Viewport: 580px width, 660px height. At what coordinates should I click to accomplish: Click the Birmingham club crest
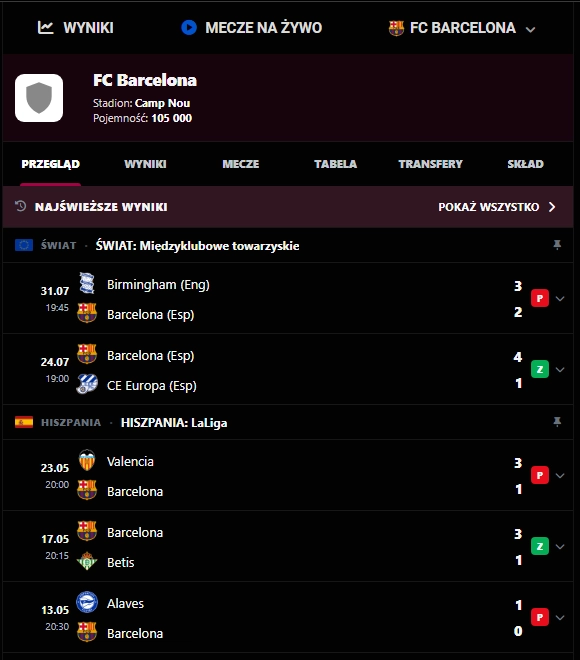tap(87, 283)
